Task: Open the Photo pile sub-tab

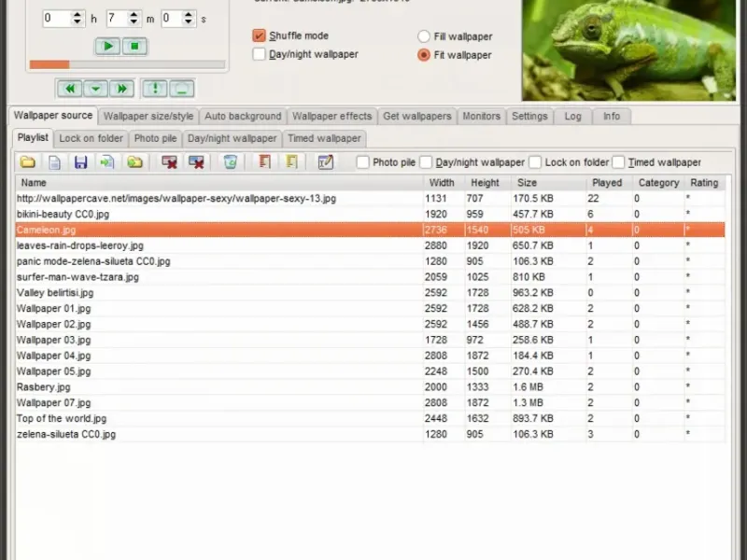Action: [155, 138]
